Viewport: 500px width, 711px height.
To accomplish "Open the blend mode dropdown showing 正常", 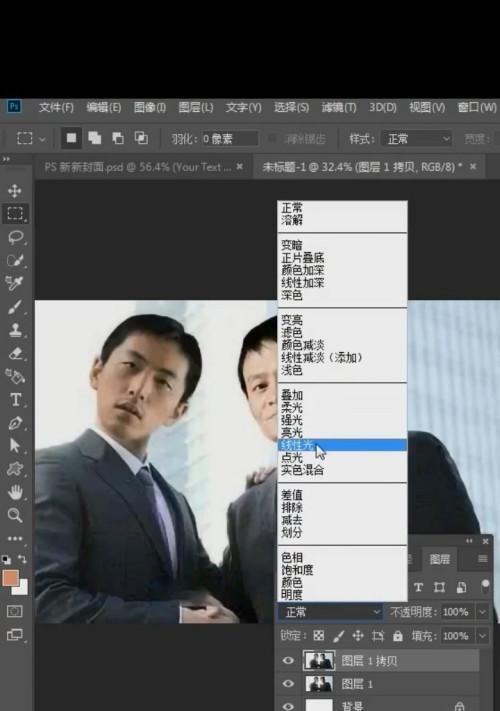I will pos(330,612).
